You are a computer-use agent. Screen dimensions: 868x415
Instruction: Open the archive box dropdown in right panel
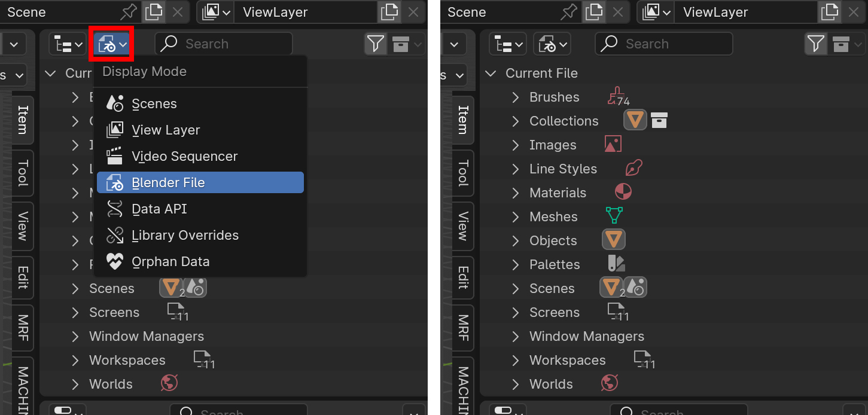pos(847,44)
